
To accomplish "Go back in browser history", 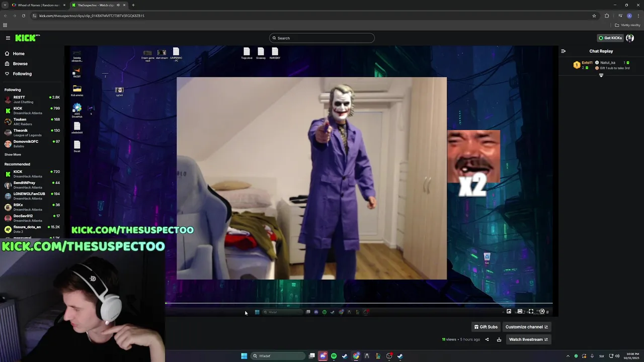I will coord(6,16).
